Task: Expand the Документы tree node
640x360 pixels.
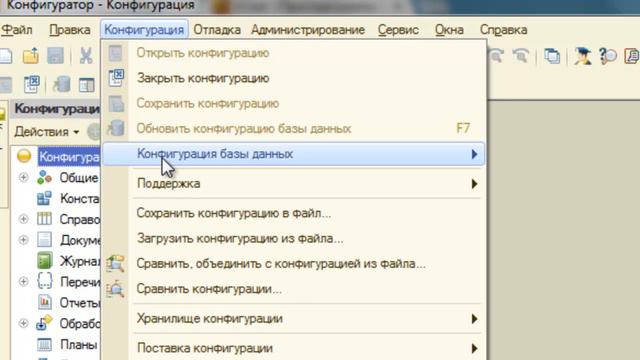Action: coord(24,240)
